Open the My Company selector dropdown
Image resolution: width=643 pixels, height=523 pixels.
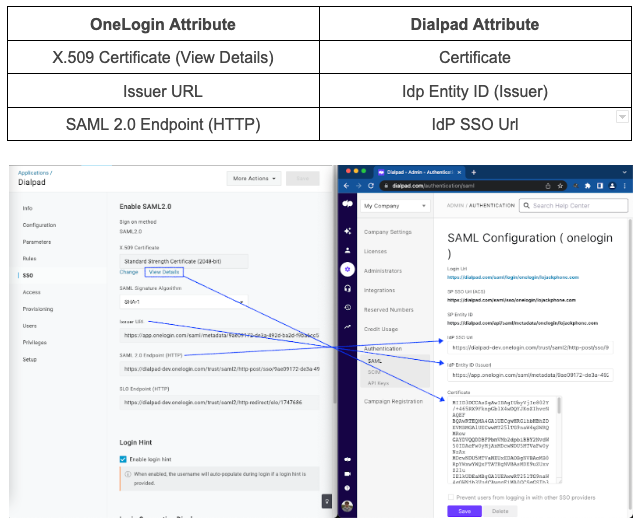pyautogui.click(x=395, y=206)
